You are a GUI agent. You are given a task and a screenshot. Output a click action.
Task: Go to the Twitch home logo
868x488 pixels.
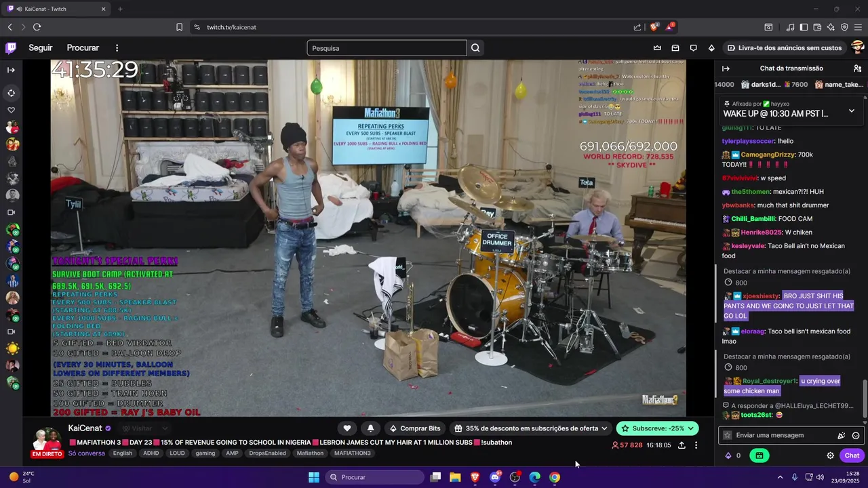(11, 48)
